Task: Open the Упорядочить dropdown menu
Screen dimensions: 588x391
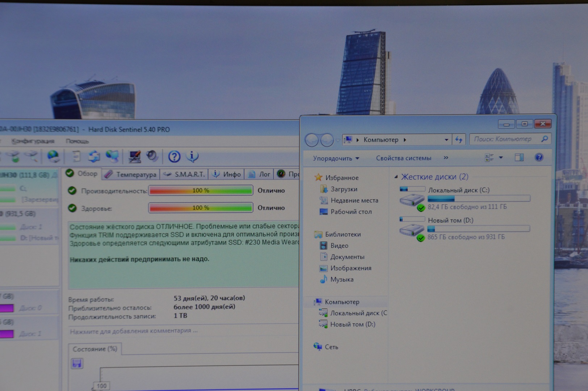Action: [336, 158]
